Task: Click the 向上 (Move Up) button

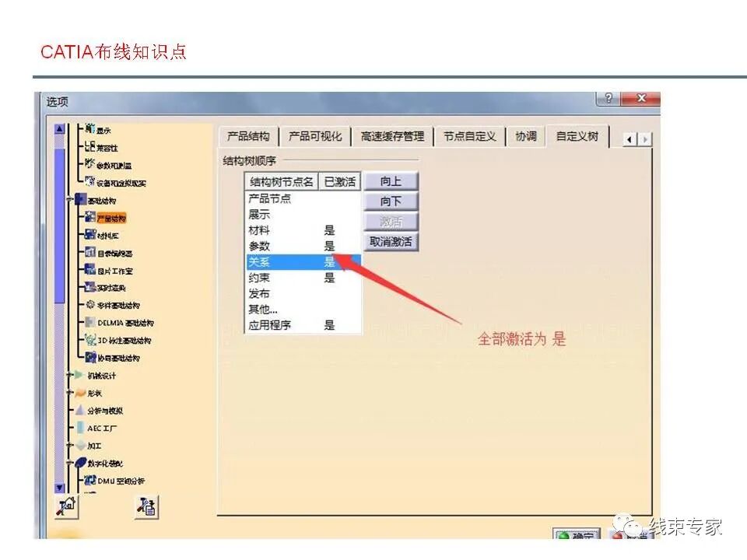Action: (x=391, y=181)
